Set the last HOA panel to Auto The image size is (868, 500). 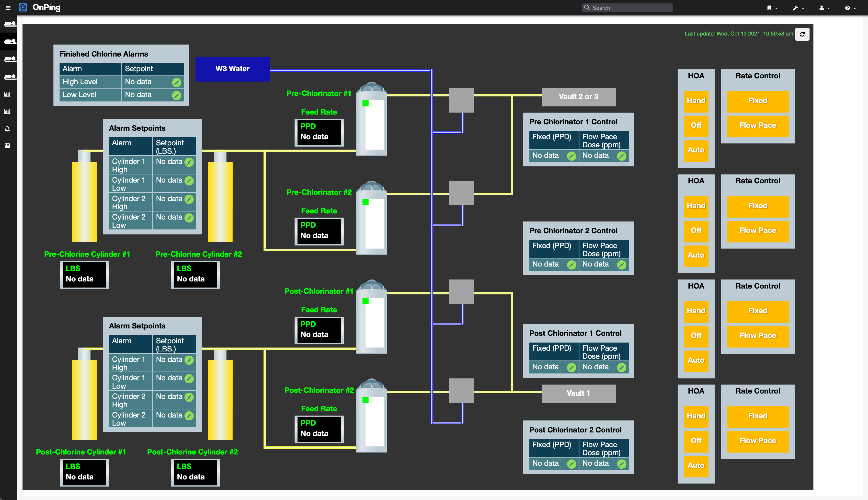click(x=696, y=465)
